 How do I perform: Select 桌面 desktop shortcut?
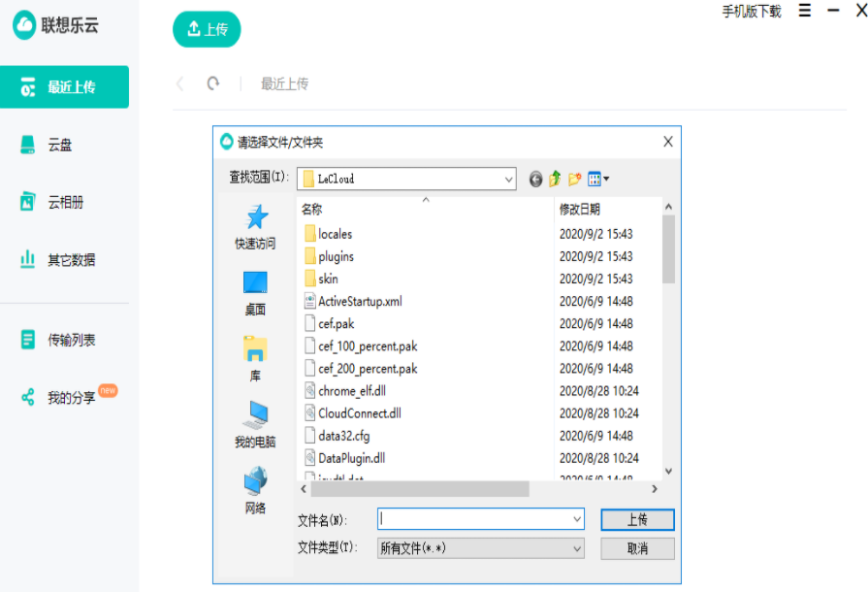click(255, 293)
